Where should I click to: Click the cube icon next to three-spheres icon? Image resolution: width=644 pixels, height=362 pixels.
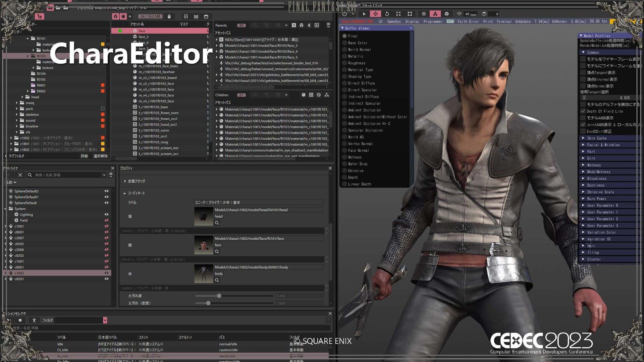(x=447, y=14)
